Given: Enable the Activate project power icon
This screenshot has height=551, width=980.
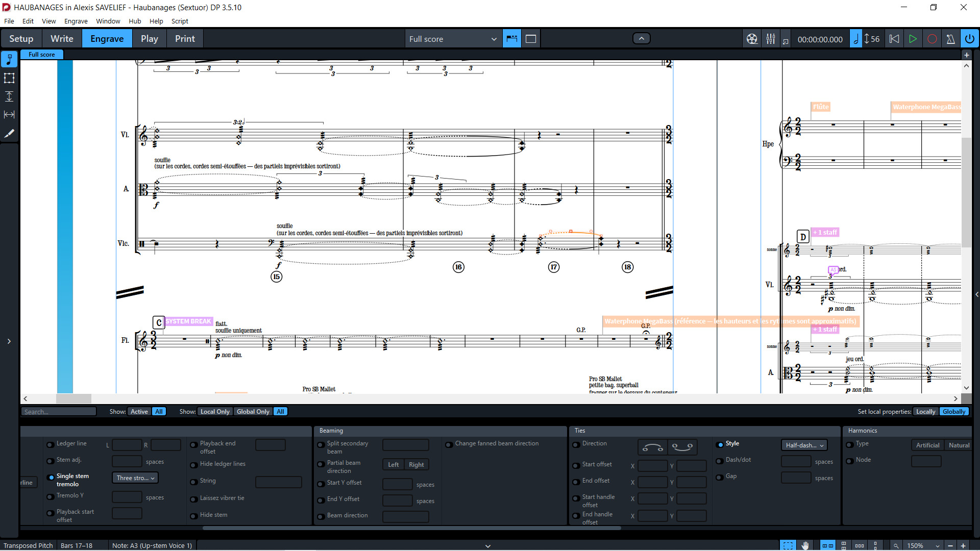Looking at the screenshot, I should pyautogui.click(x=969, y=39).
